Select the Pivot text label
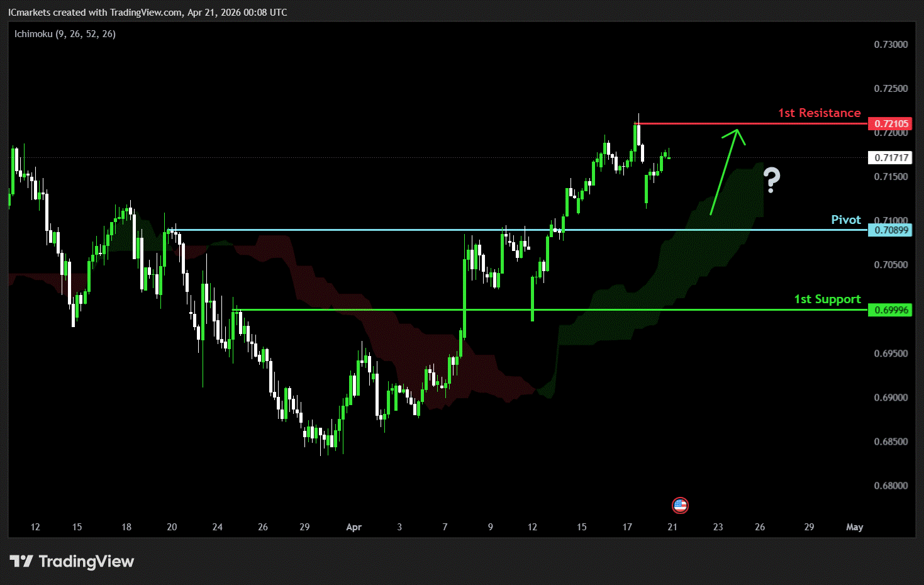 pyautogui.click(x=845, y=220)
